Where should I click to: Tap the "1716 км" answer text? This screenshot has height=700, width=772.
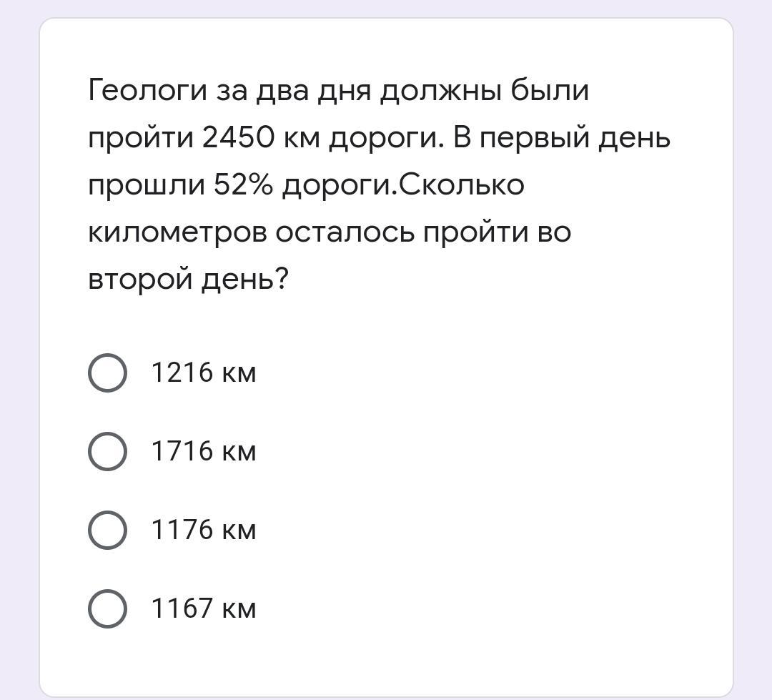click(203, 451)
